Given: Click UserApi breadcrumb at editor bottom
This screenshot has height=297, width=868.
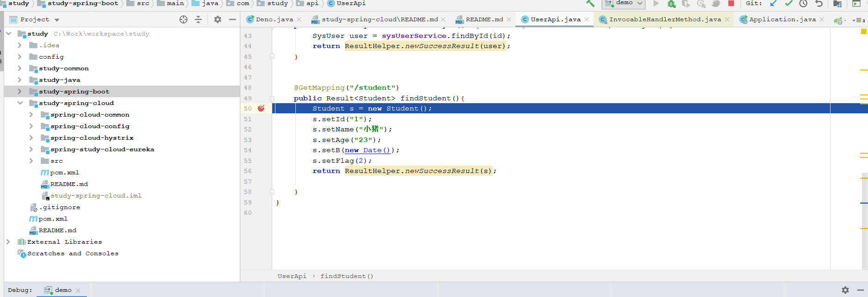Looking at the screenshot, I should [292, 276].
